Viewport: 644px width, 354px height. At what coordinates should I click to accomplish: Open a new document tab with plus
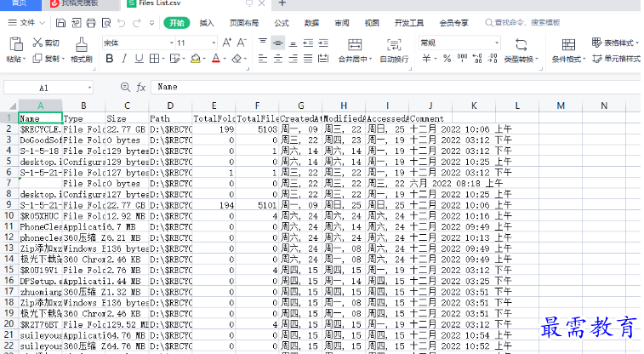click(x=282, y=3)
